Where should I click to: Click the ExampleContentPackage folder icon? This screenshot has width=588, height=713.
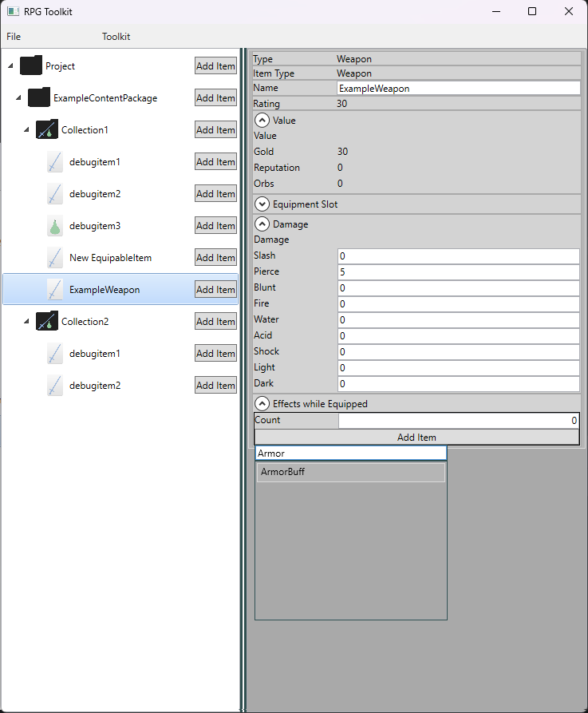(38, 98)
